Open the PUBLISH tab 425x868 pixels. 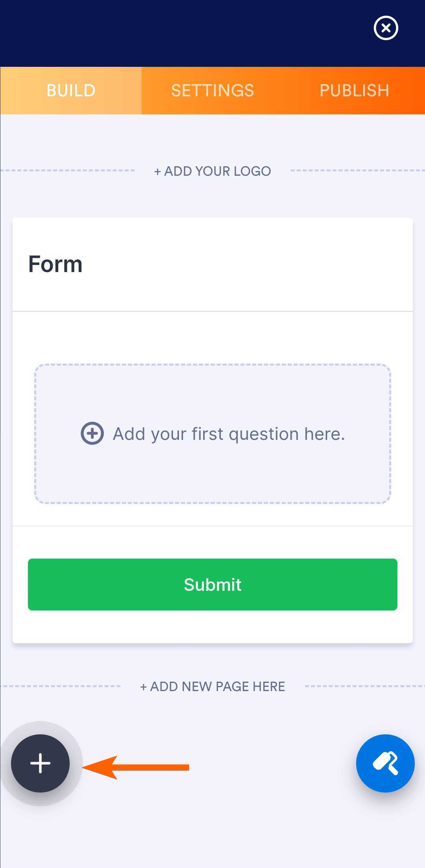[354, 90]
